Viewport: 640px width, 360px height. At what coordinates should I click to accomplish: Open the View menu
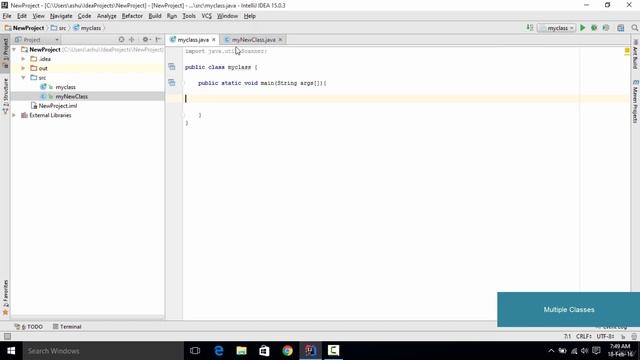pos(38,16)
